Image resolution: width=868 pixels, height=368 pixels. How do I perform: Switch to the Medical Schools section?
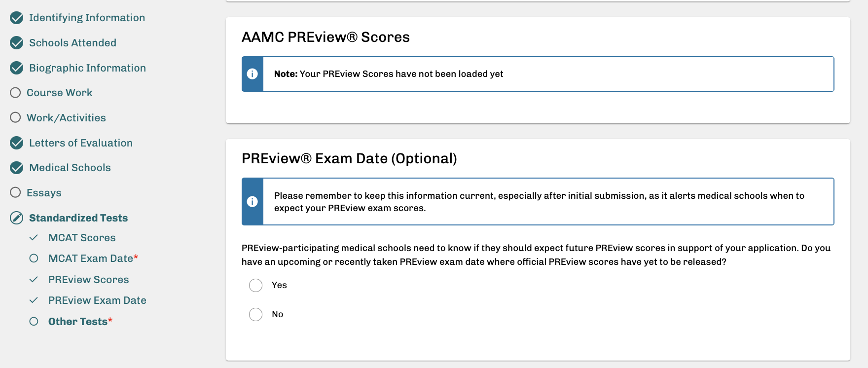tap(70, 167)
